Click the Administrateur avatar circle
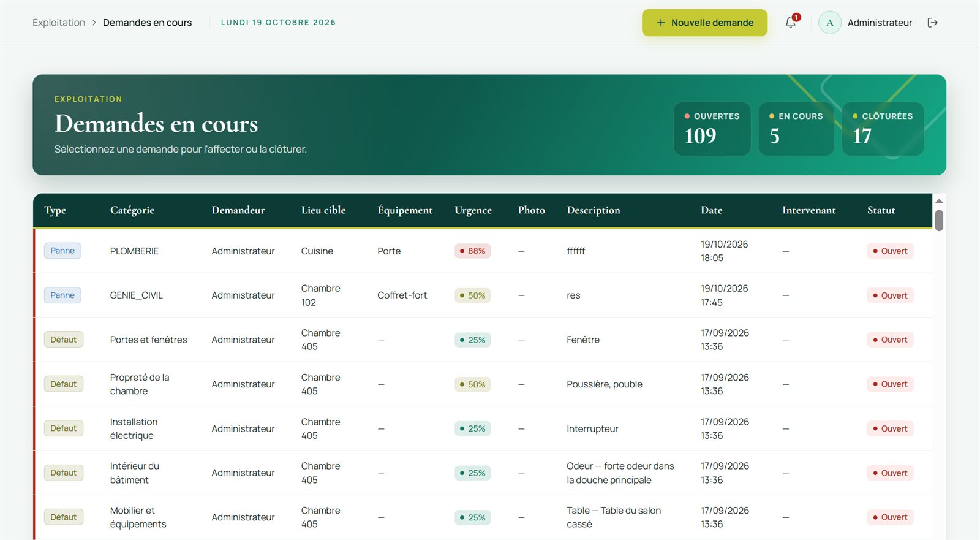This screenshot has width=980, height=540. pos(830,23)
